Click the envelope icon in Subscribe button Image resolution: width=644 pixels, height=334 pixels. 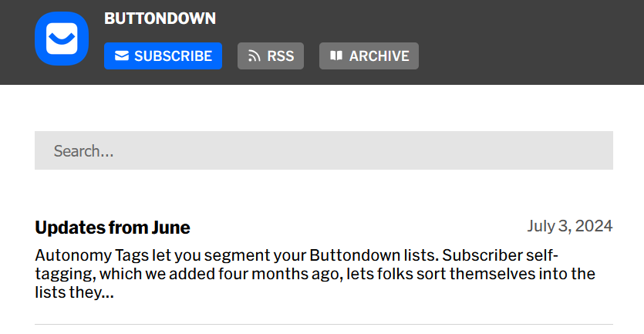tap(121, 56)
